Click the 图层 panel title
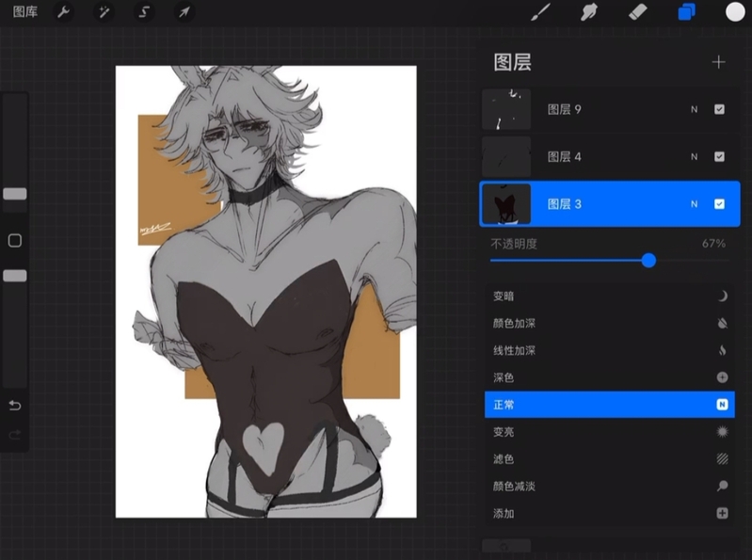Image resolution: width=752 pixels, height=560 pixels. pyautogui.click(x=512, y=62)
